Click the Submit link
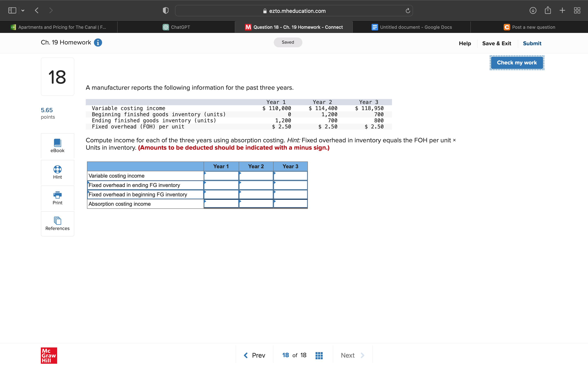 (532, 43)
